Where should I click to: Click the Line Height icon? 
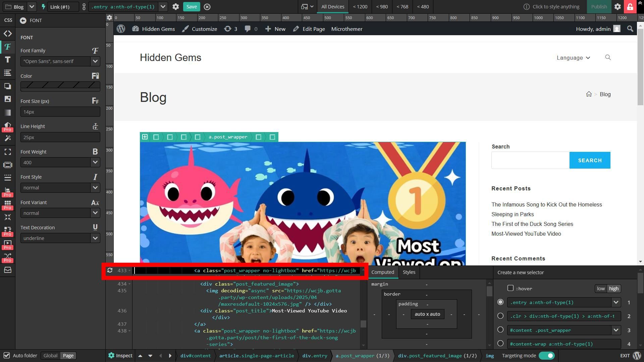(95, 126)
